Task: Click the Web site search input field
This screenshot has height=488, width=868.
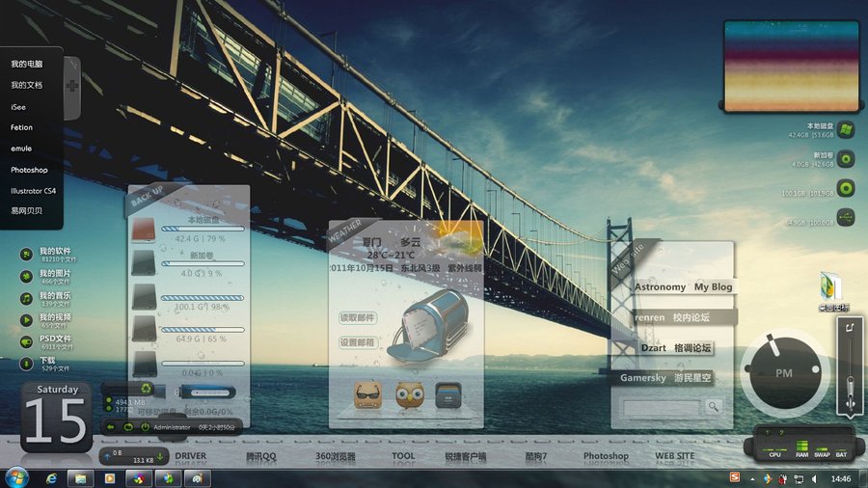Action: tap(662, 408)
